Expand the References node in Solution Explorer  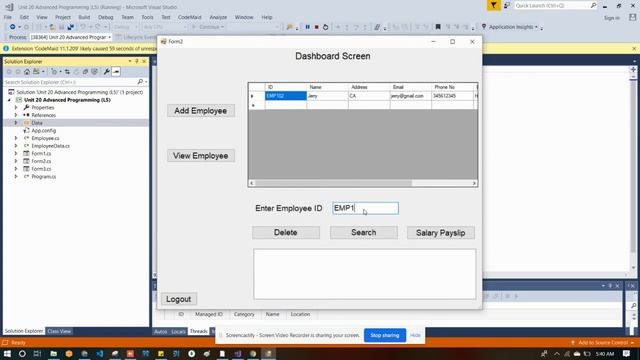coord(16,115)
